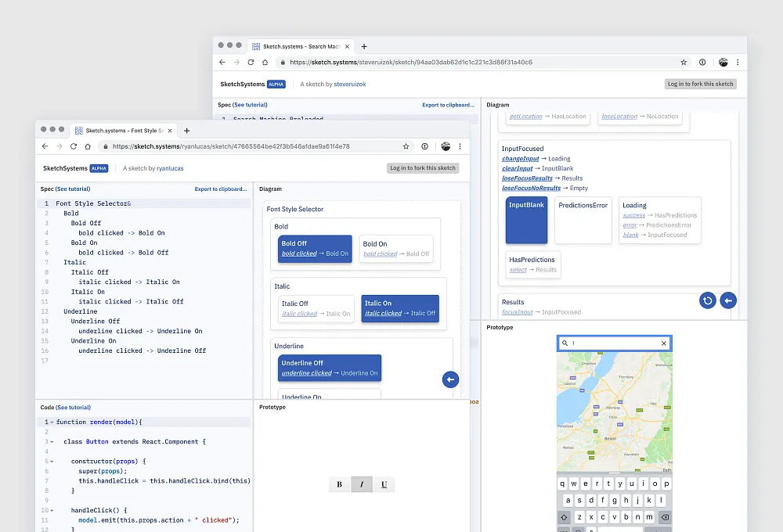Clear the prototype search field with the X icon
The image size is (783, 532).
point(663,343)
